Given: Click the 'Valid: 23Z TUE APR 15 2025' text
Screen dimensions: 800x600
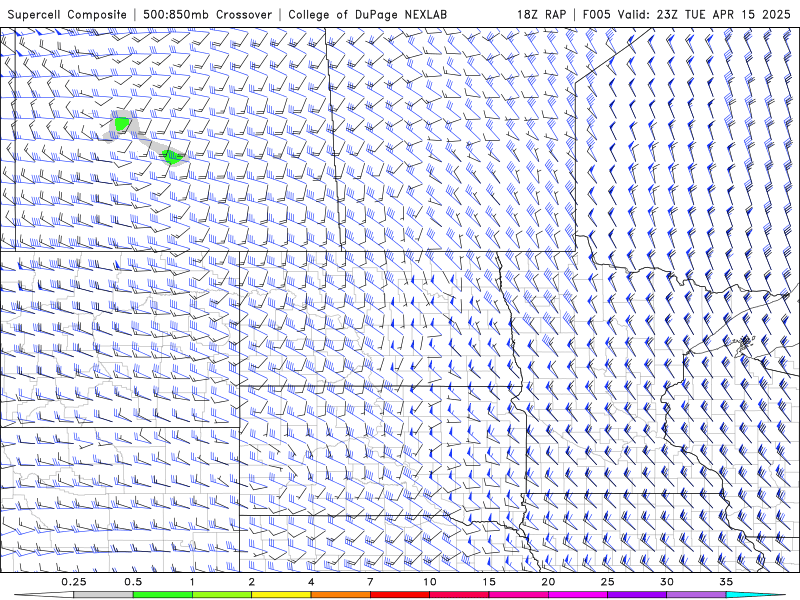Looking at the screenshot, I should (704, 15).
